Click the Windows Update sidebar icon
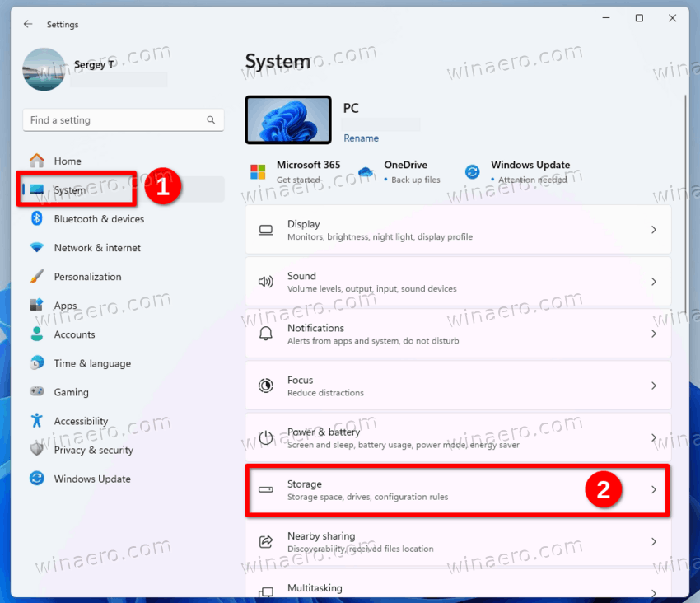This screenshot has width=700, height=603. coord(37,479)
